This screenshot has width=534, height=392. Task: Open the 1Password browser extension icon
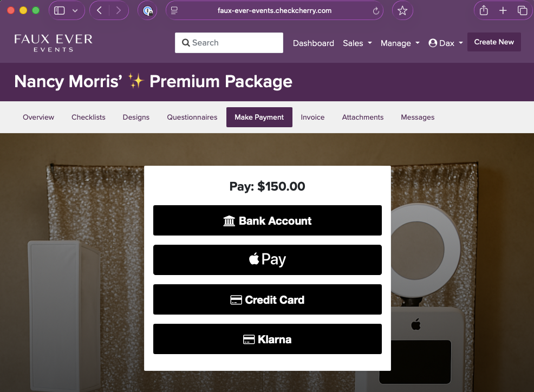(x=147, y=10)
